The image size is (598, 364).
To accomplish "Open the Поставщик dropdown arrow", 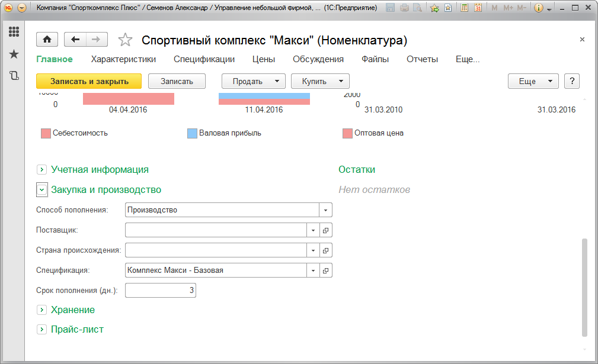I will 313,230.
